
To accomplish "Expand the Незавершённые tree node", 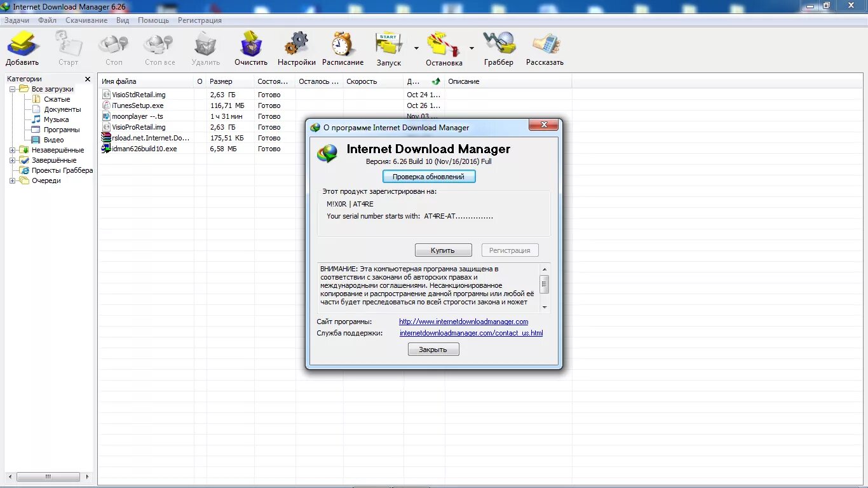I will pyautogui.click(x=12, y=151).
